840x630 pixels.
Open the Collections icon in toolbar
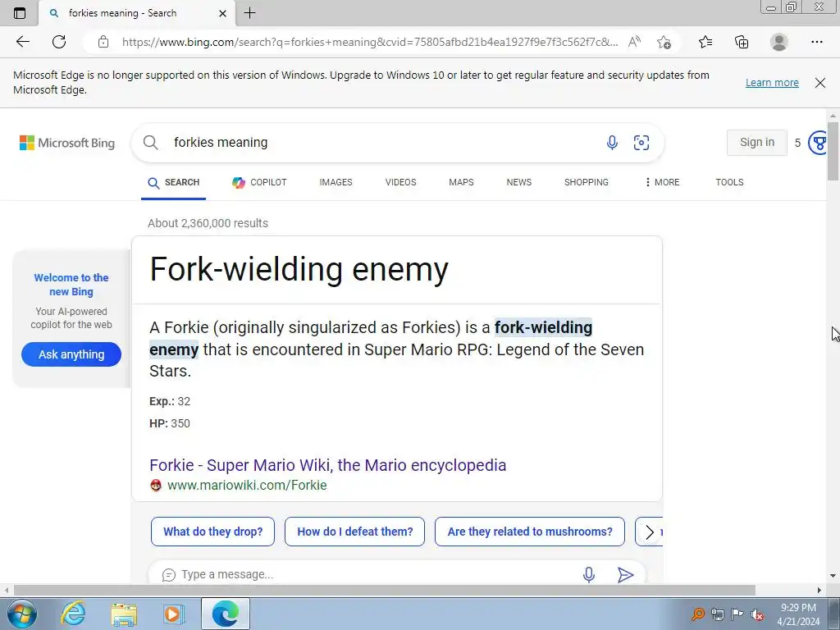tap(742, 42)
